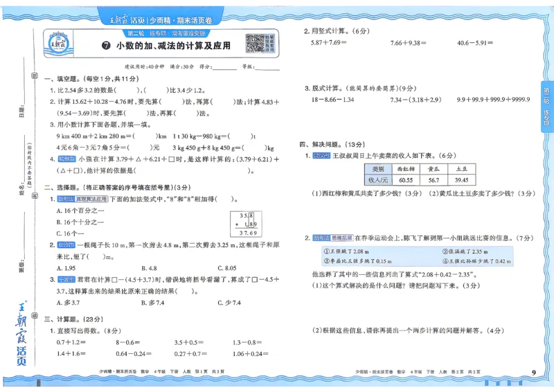Click the expression 18−8.66−1.34
The height and width of the screenshot is (392, 554).
tap(332, 100)
